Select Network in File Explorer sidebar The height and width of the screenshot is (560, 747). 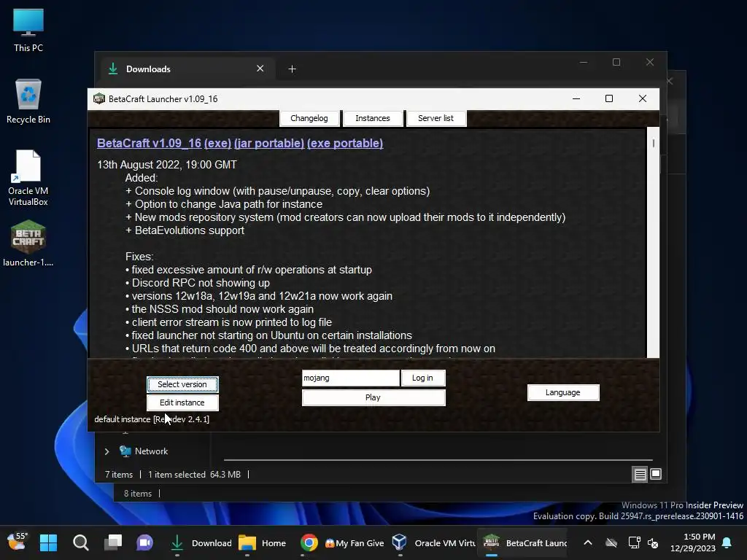[x=151, y=451]
